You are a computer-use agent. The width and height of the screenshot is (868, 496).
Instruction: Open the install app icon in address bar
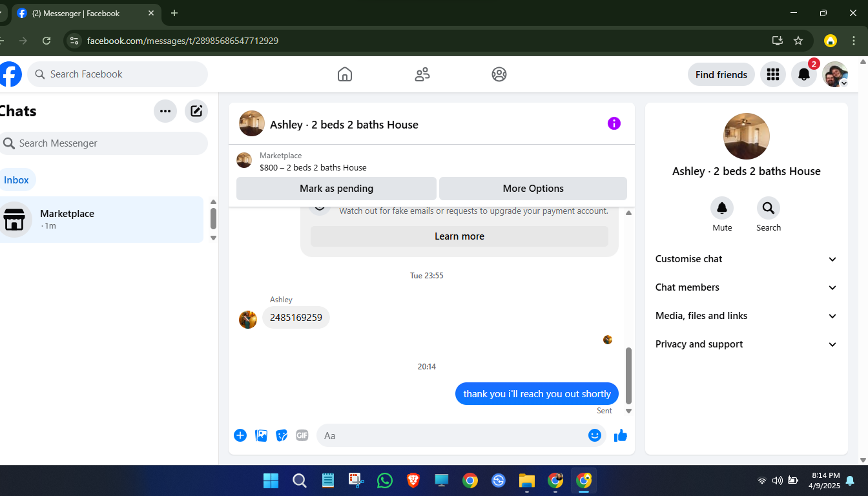pyautogui.click(x=778, y=41)
